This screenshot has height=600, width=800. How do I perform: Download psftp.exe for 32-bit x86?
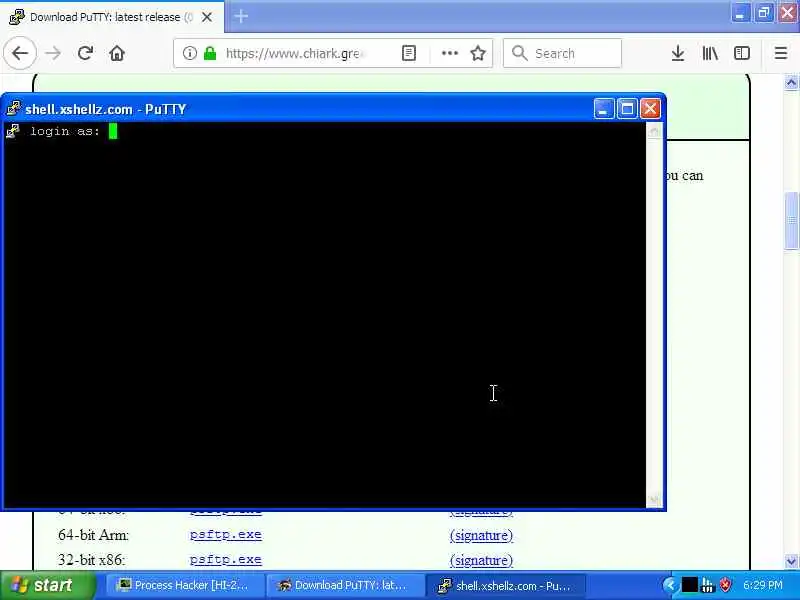click(x=226, y=560)
